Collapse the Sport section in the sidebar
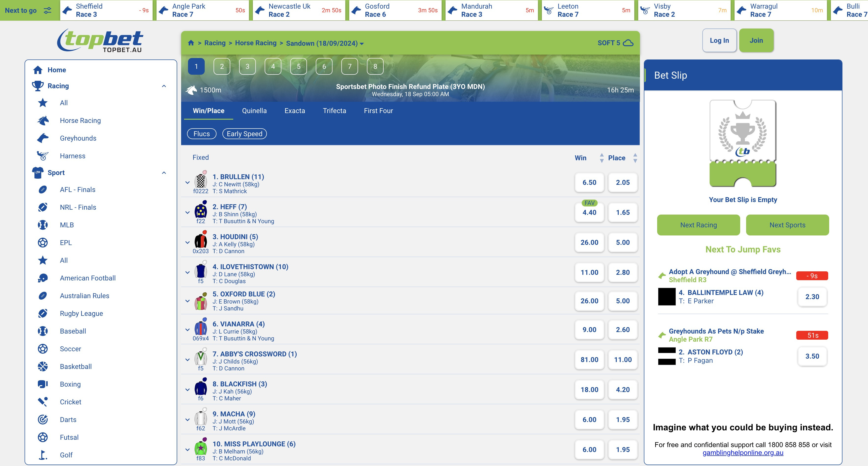This screenshot has height=466, width=868. point(164,173)
